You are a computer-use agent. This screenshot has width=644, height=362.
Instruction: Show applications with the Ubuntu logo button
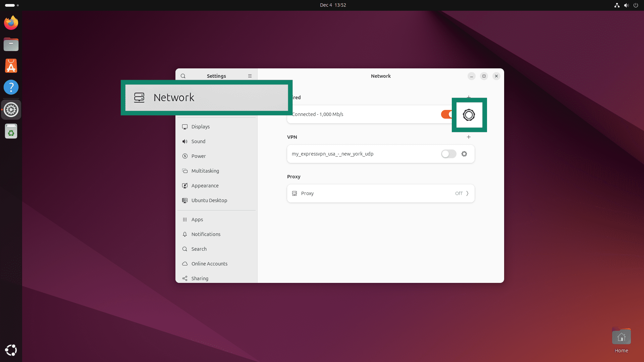click(11, 350)
